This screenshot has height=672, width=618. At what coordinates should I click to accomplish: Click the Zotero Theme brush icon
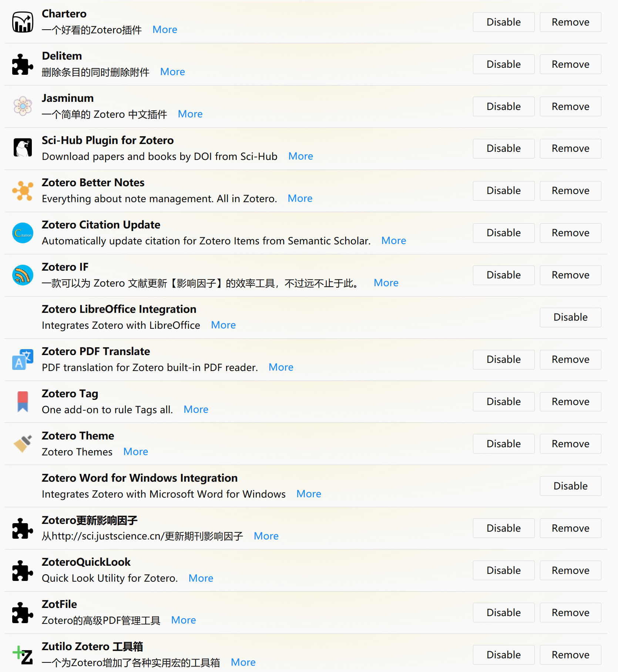(23, 444)
